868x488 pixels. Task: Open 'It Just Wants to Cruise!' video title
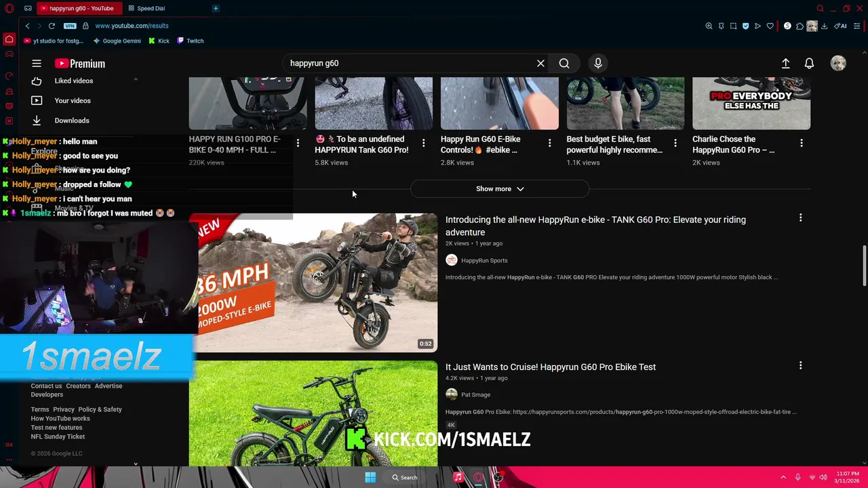point(551,367)
